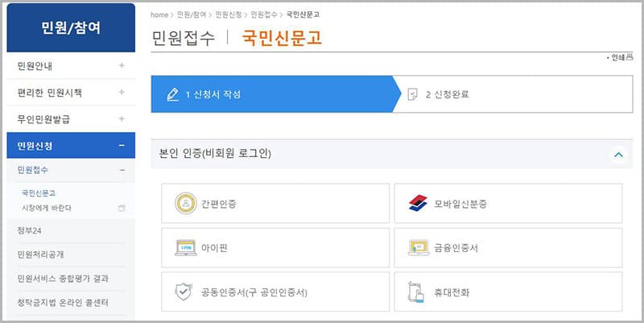The width and height of the screenshot is (644, 323).
Task: Select the 1 신청서 작성 step
Action: (x=213, y=95)
